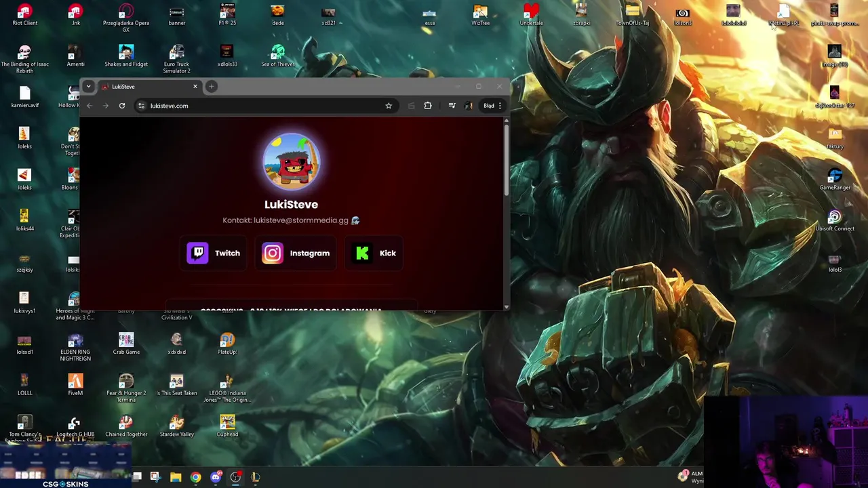Image resolution: width=868 pixels, height=488 pixels.
Task: Select the TownOfUs folder icon
Action: [632, 15]
